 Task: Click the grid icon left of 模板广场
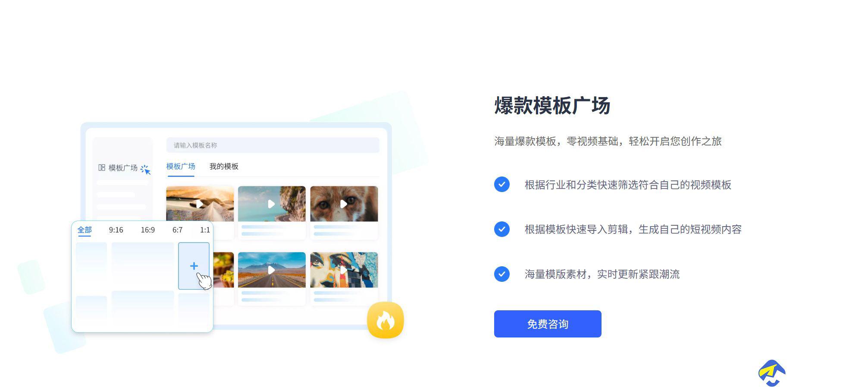coord(102,167)
